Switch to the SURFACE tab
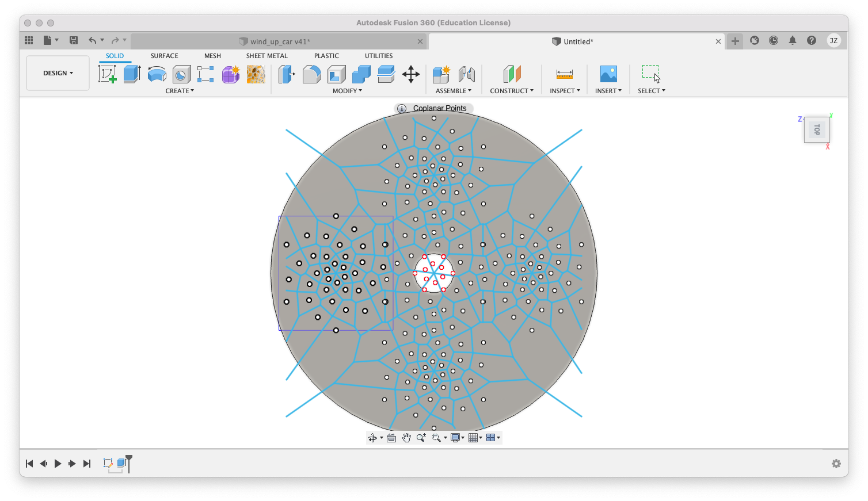 coord(164,56)
